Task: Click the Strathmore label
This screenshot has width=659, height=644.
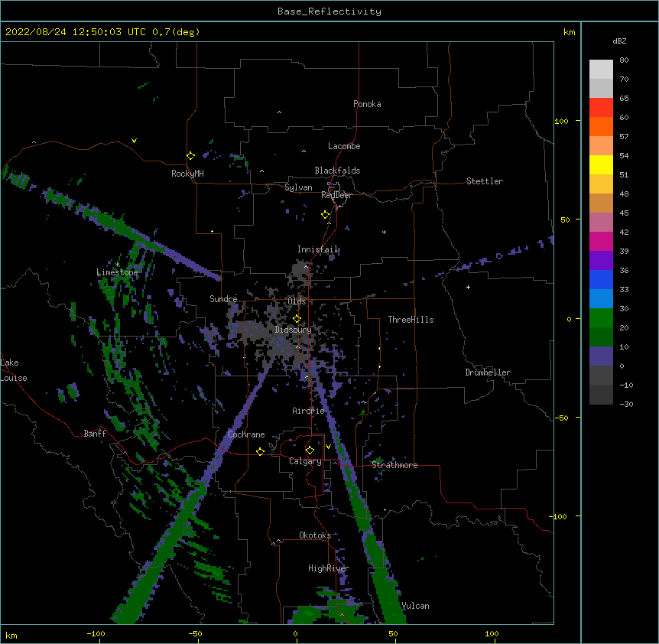Action: (x=394, y=465)
